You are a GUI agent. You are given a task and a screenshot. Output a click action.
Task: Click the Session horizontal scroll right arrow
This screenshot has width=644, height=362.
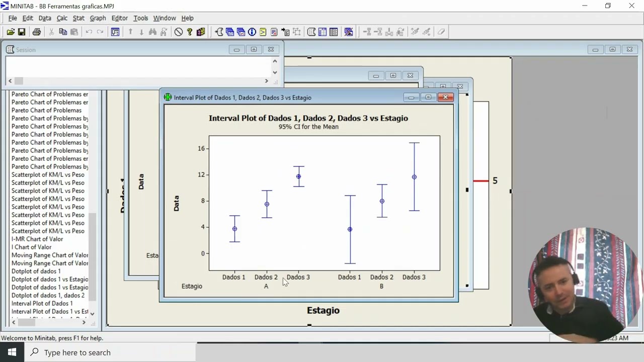point(267,80)
